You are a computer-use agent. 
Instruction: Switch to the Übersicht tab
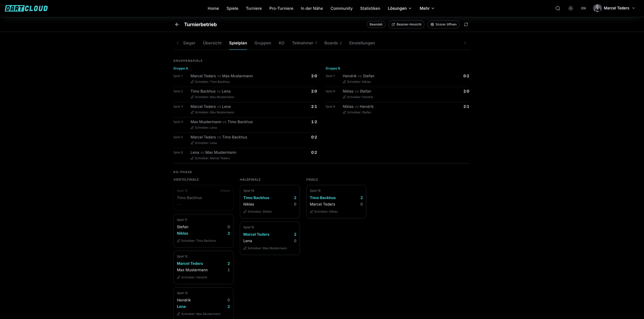[212, 43]
